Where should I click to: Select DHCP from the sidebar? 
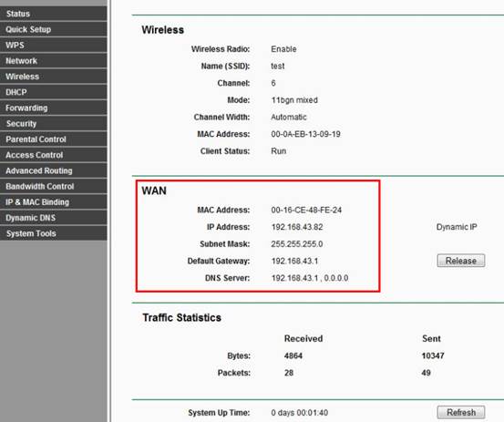click(x=54, y=92)
